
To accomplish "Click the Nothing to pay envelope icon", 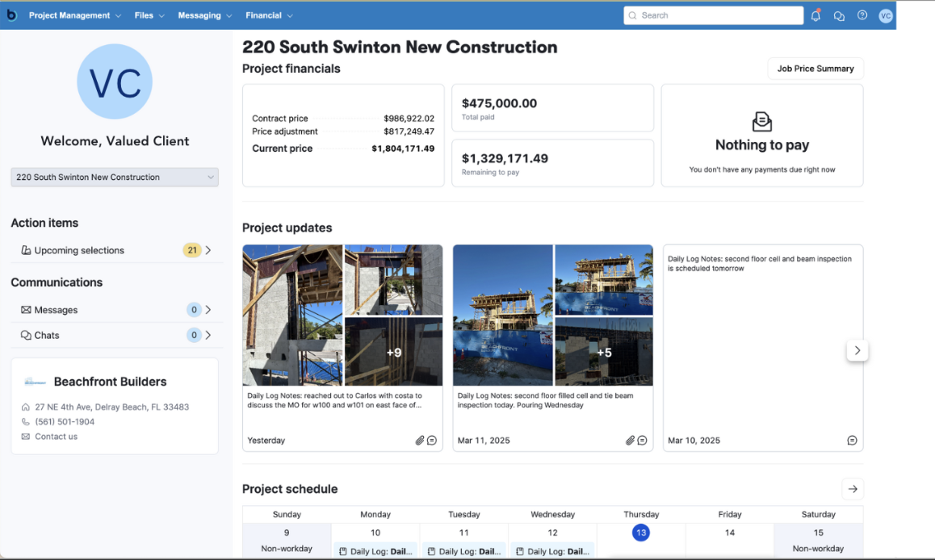I will (762, 122).
